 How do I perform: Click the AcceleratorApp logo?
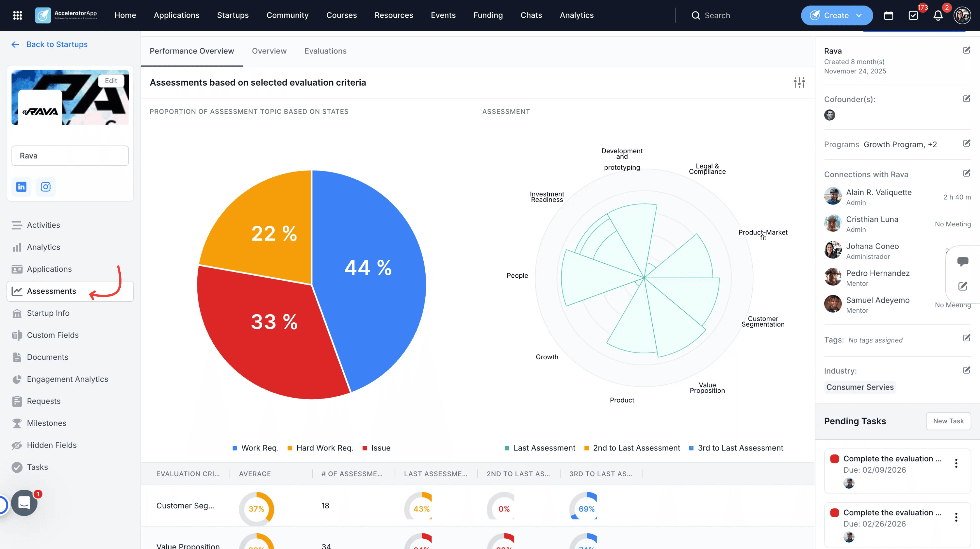point(66,15)
